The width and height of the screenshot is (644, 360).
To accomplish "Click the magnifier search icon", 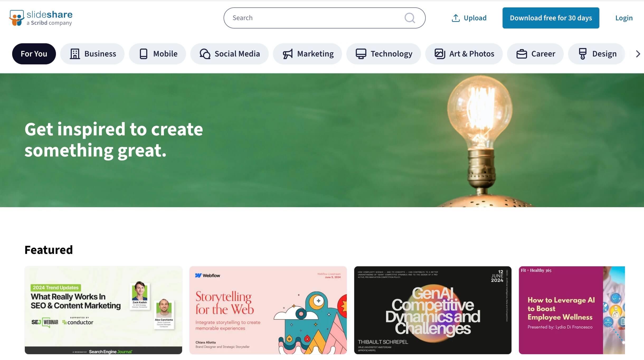I will click(410, 18).
